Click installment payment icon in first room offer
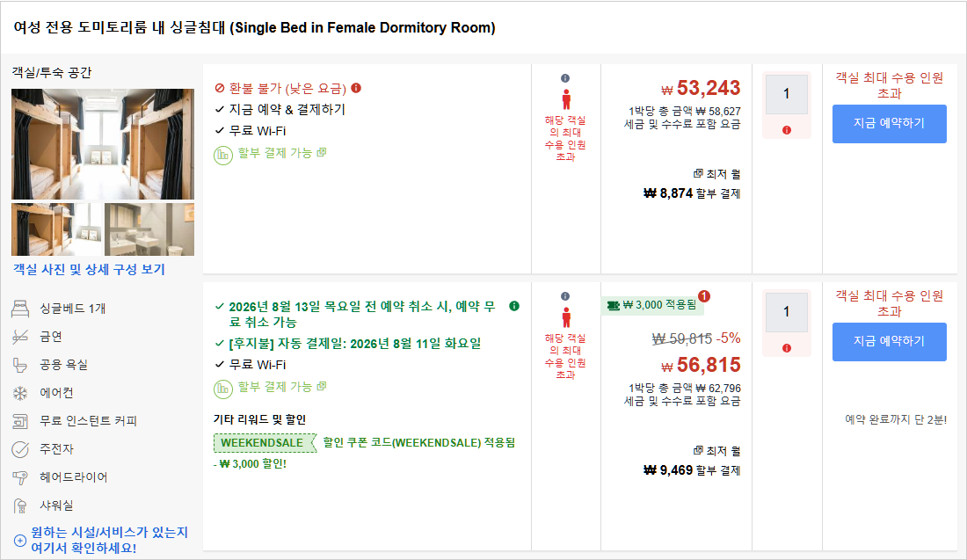This screenshot has width=967, height=560. click(x=222, y=155)
